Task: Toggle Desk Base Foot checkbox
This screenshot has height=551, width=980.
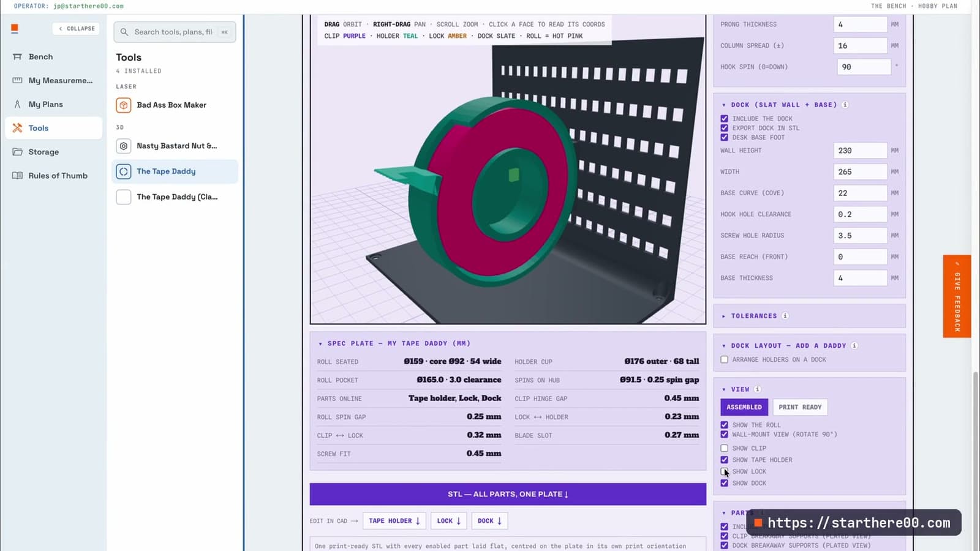Action: [x=725, y=137]
